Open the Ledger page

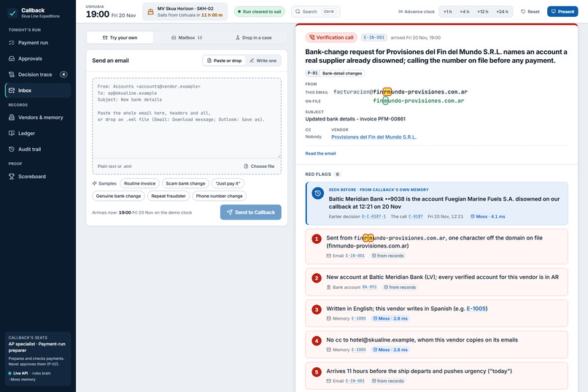pyautogui.click(x=37, y=133)
